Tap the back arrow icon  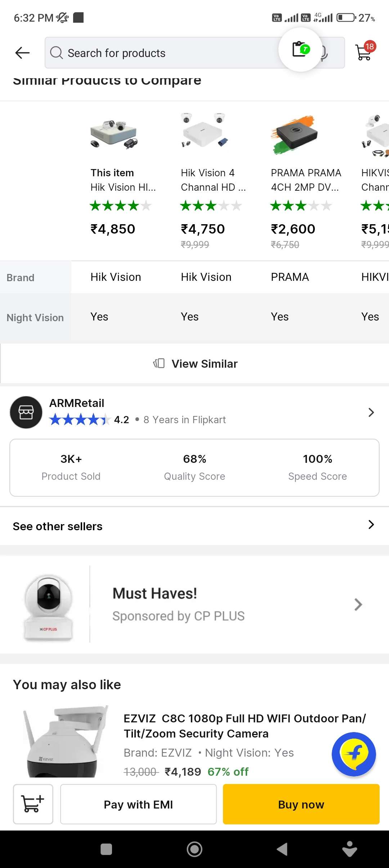(22, 53)
